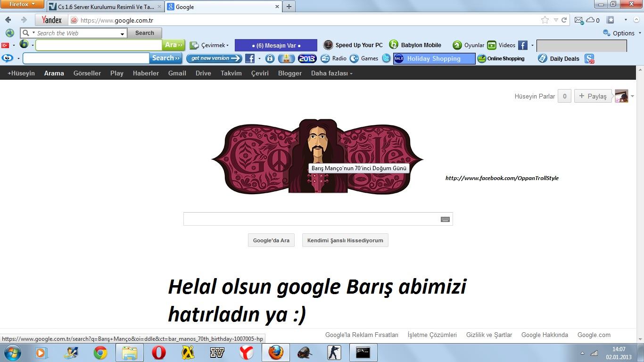Reload the page with the refresh icon

564,20
